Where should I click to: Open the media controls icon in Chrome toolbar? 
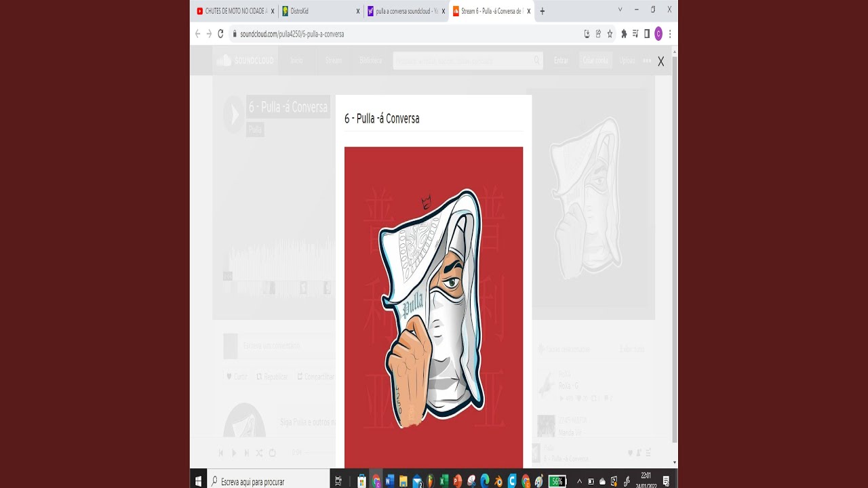pyautogui.click(x=635, y=33)
